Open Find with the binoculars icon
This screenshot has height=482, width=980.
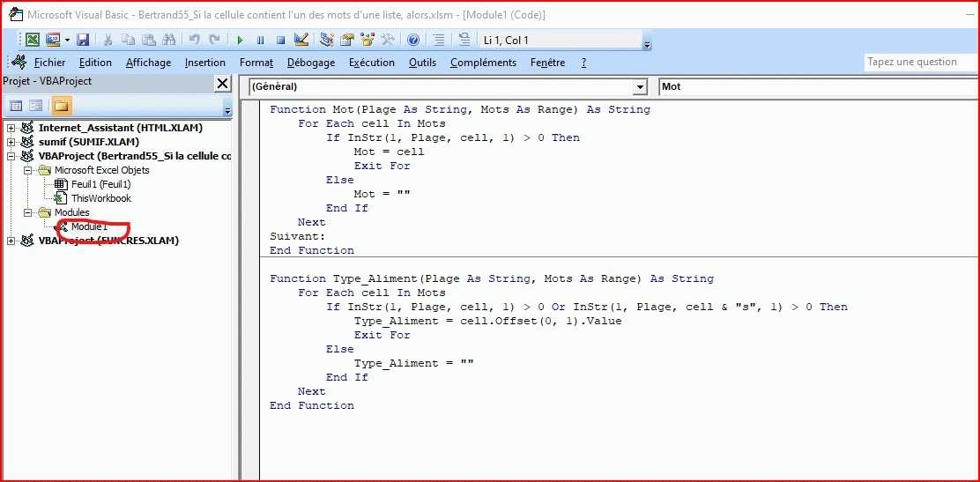pyautogui.click(x=168, y=40)
